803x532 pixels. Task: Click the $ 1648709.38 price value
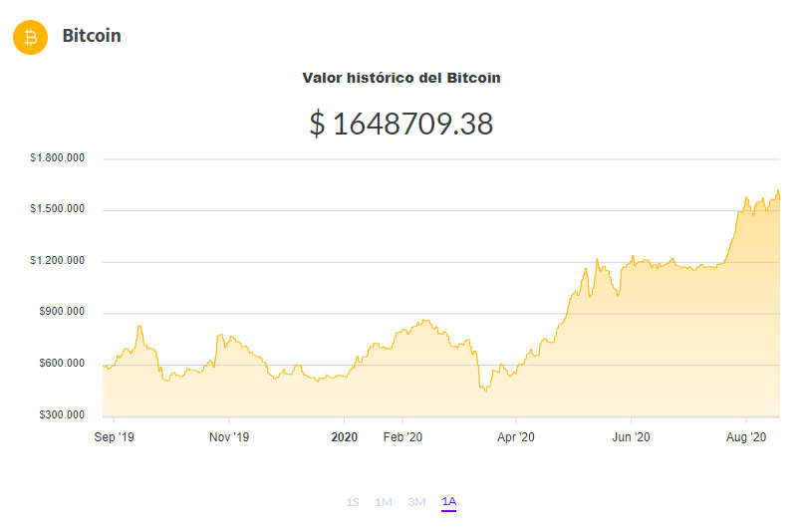401,124
